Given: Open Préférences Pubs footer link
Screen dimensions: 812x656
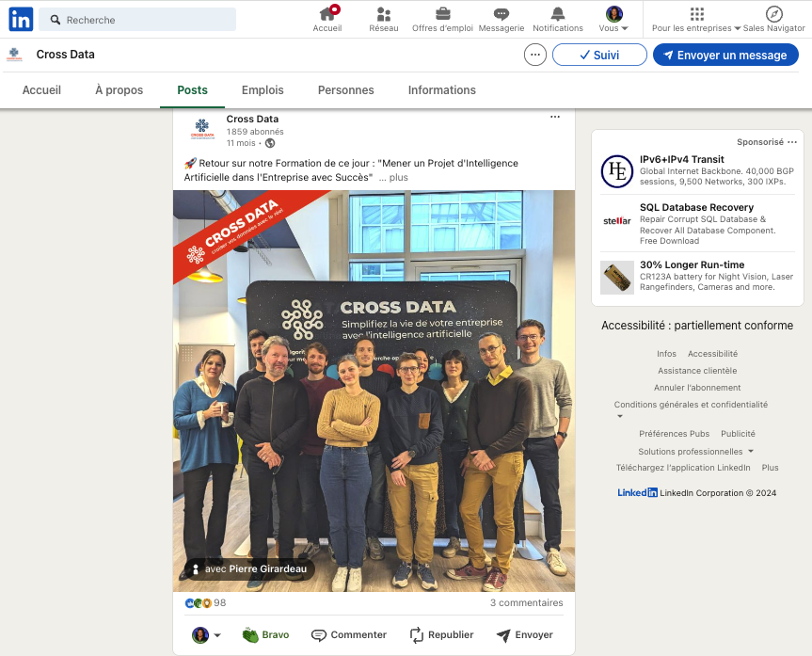Looking at the screenshot, I should 674,434.
